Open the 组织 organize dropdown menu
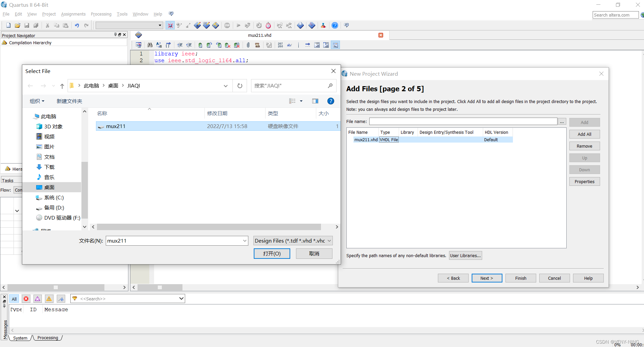Image resolution: width=644 pixels, height=347 pixels. [37, 101]
